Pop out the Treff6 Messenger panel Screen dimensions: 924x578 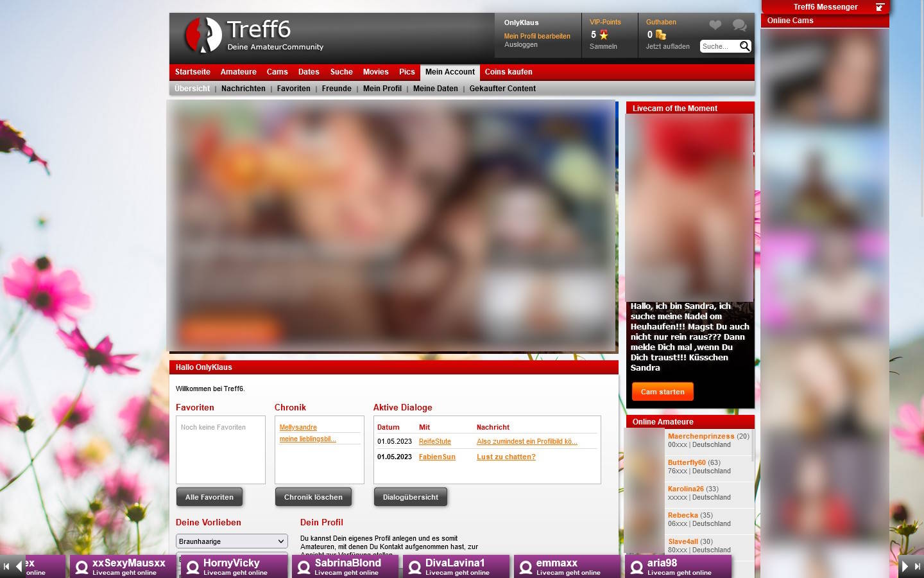point(880,7)
